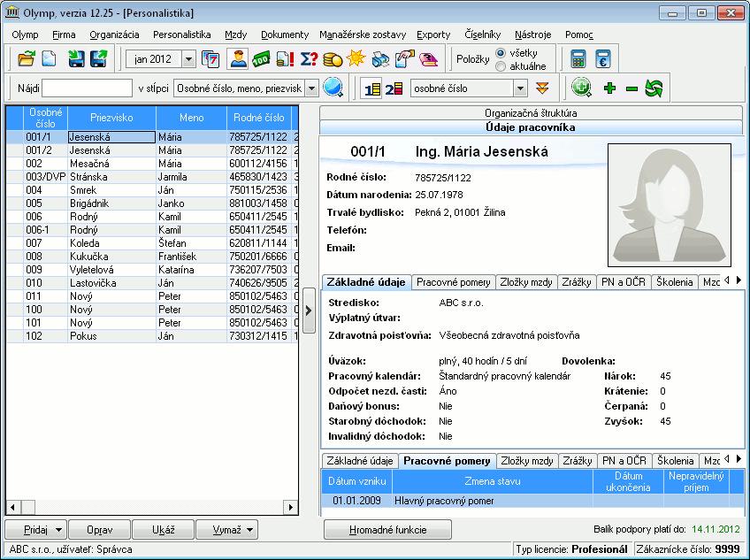Select the 'Hlavný pracovný pomer' row

click(532, 501)
